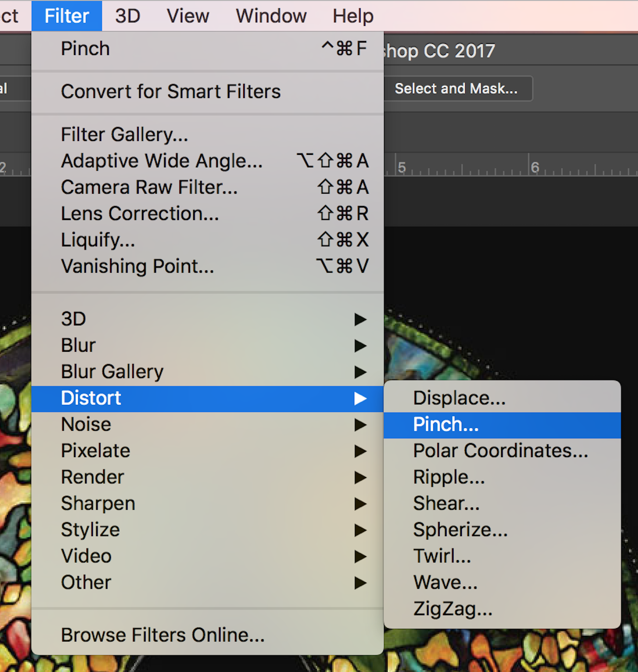
Task: Apply the Ripple distort filter
Action: pos(449,477)
